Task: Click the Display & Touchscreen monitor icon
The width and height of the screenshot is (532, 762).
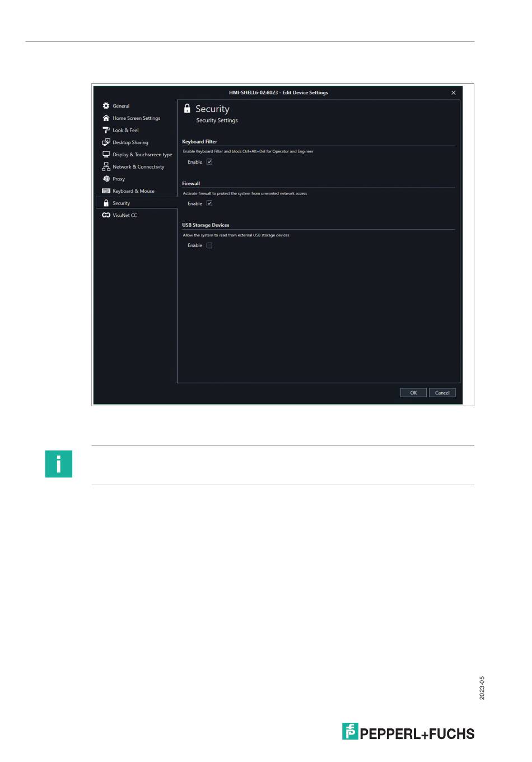Action: click(106, 155)
